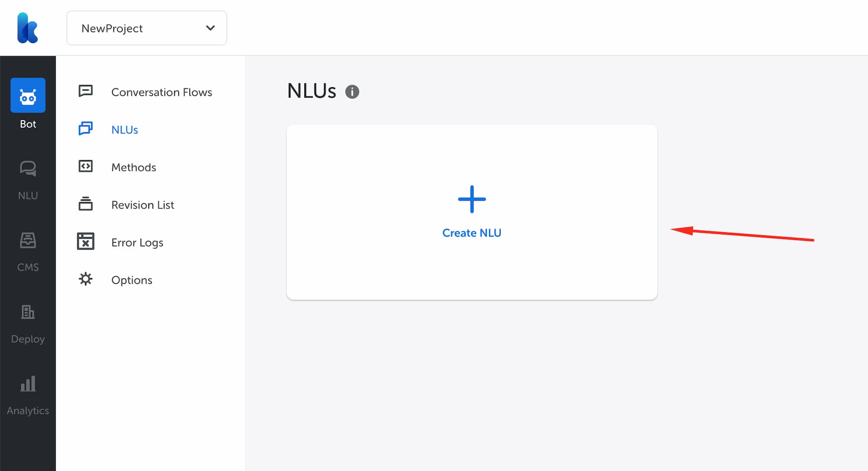Viewport: 868px width, 471px height.
Task: Click the Bot robot icon in sidebar
Action: (28, 95)
